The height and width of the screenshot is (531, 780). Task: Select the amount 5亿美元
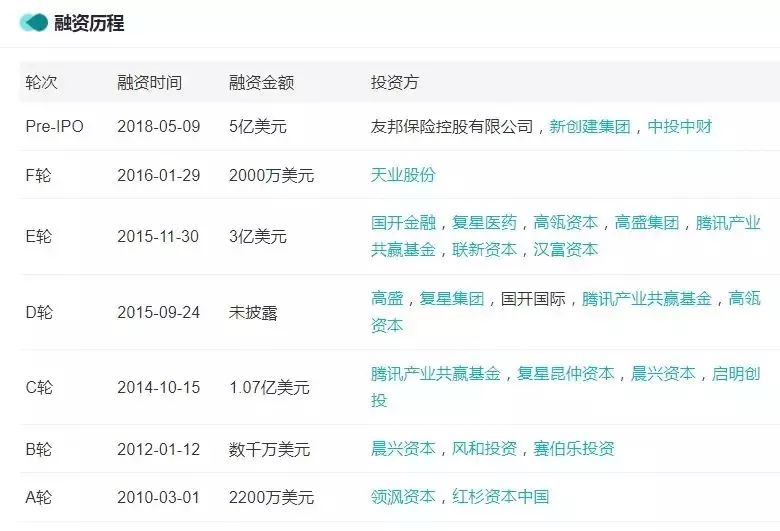258,126
